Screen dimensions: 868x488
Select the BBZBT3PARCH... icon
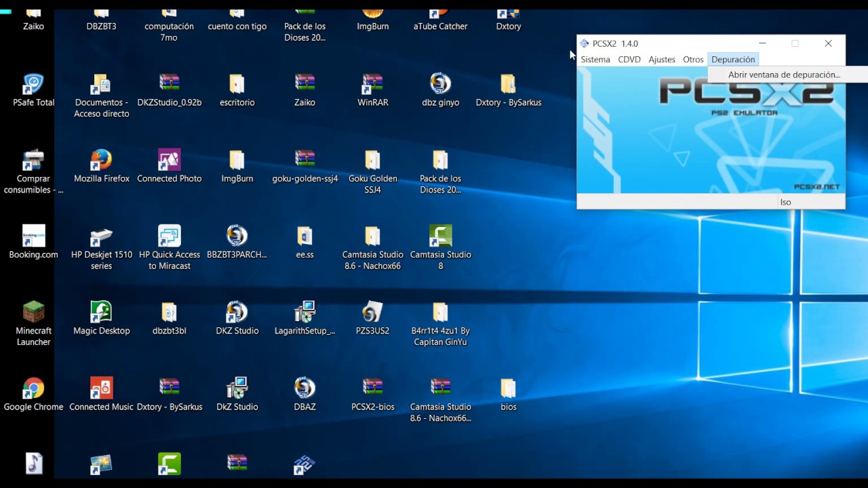[x=237, y=243]
